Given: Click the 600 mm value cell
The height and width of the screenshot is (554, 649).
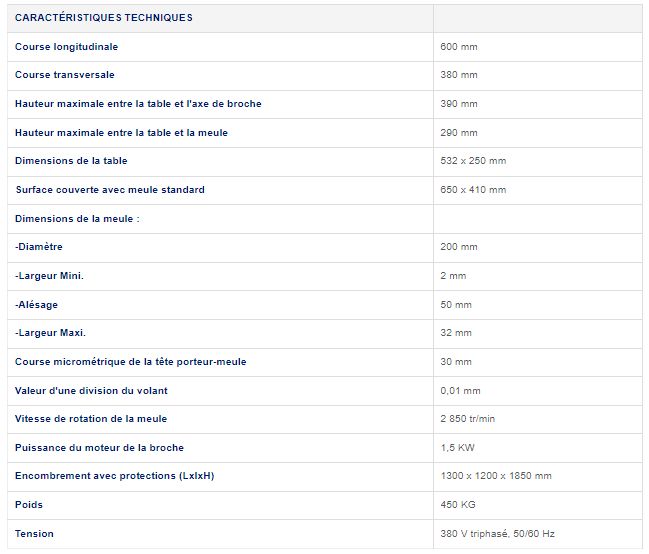Looking at the screenshot, I should (x=459, y=47).
